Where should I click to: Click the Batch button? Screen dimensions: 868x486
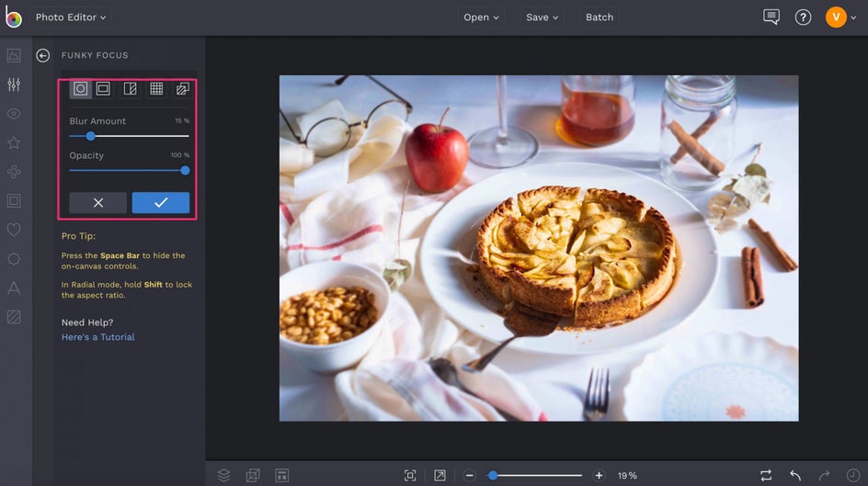(x=599, y=17)
